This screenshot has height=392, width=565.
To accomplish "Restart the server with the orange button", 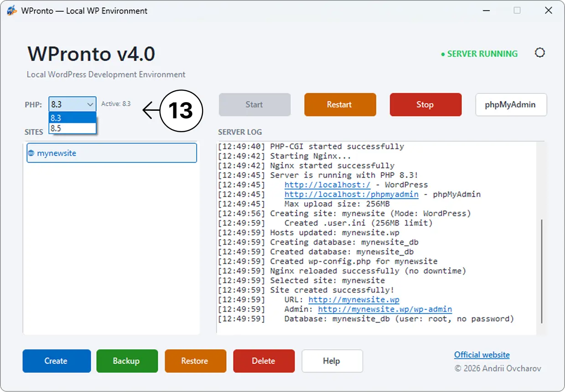I will pos(340,104).
